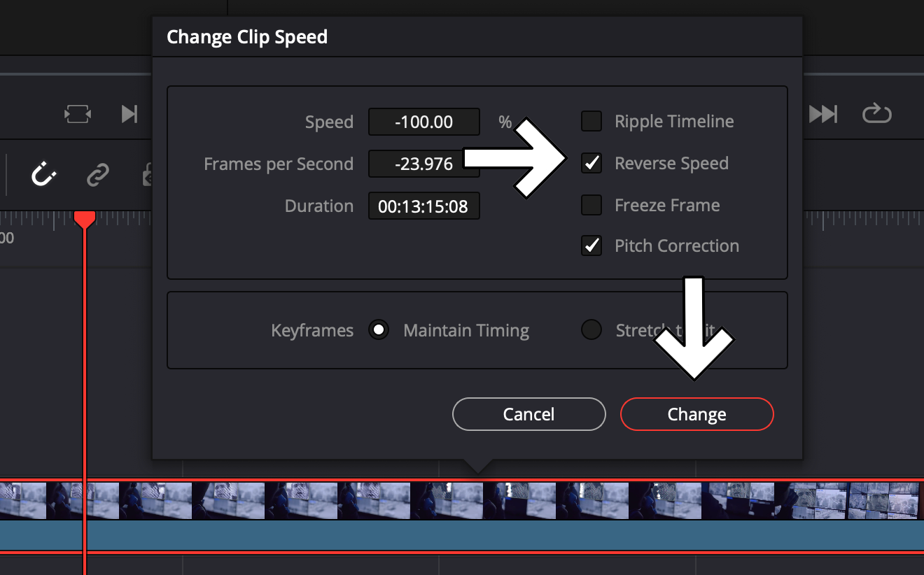
Task: Click the clip lock padlock icon
Action: tap(149, 175)
